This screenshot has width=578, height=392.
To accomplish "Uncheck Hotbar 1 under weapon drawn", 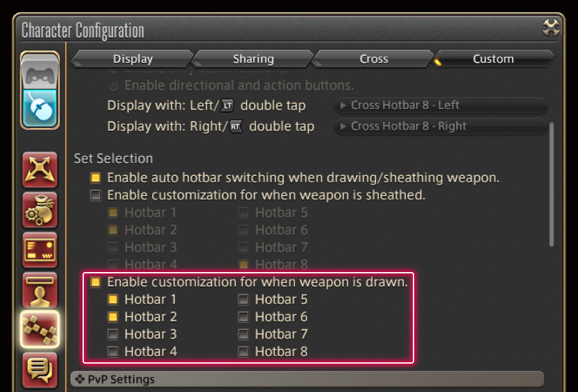I will tap(113, 299).
